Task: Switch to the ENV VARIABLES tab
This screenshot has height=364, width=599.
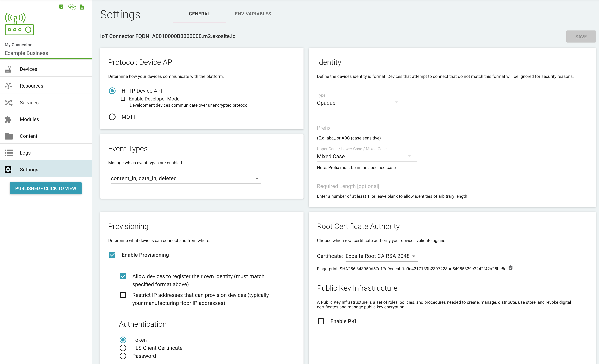Action: tap(253, 14)
